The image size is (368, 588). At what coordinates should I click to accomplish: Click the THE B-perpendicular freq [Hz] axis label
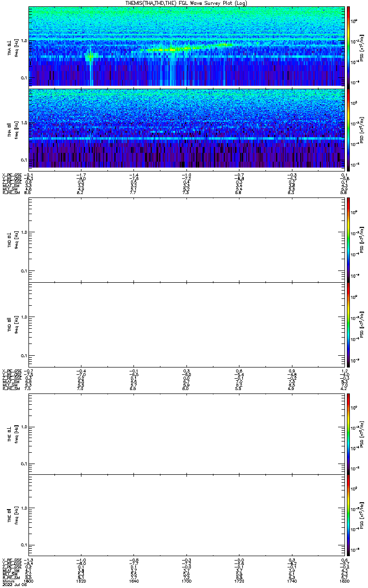(x=17, y=434)
